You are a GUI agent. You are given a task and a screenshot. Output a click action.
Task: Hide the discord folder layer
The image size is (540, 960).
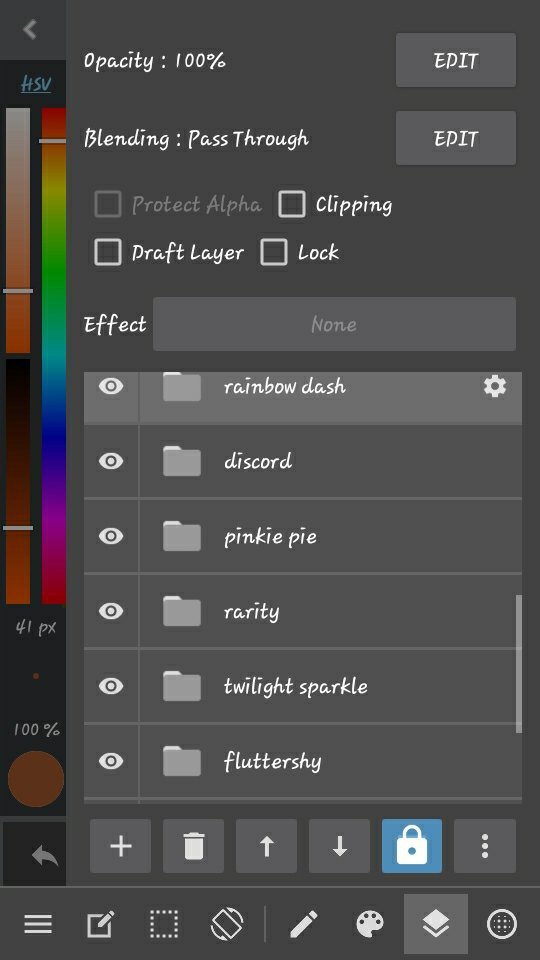coord(111,461)
